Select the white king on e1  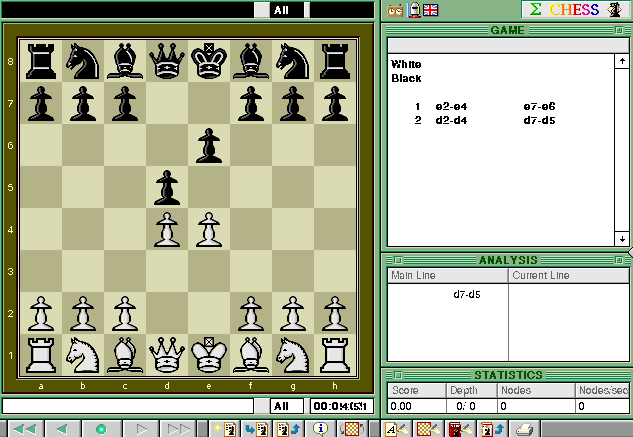(x=209, y=355)
